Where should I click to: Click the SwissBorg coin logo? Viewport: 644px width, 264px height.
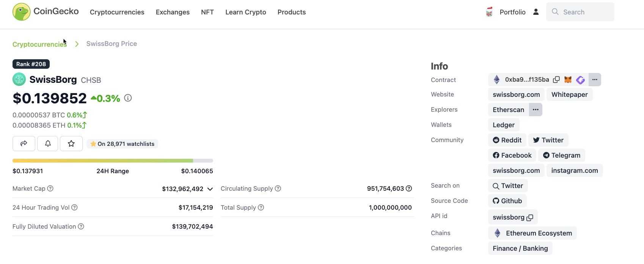19,79
